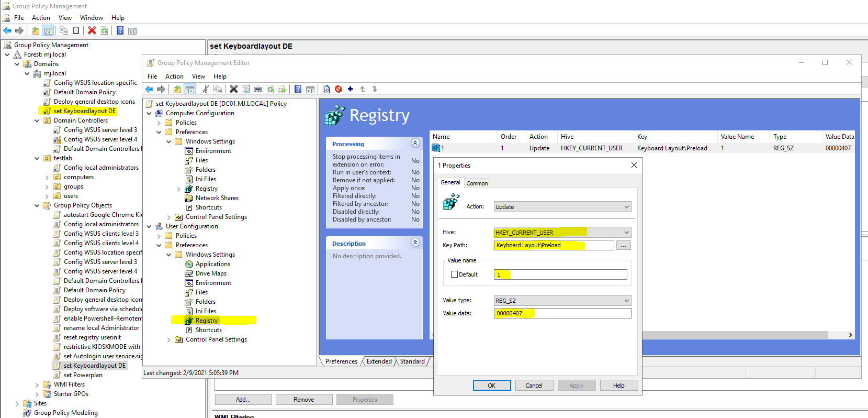Click the OK button in Properties dialog
This screenshot has width=868, height=418.
coord(492,386)
